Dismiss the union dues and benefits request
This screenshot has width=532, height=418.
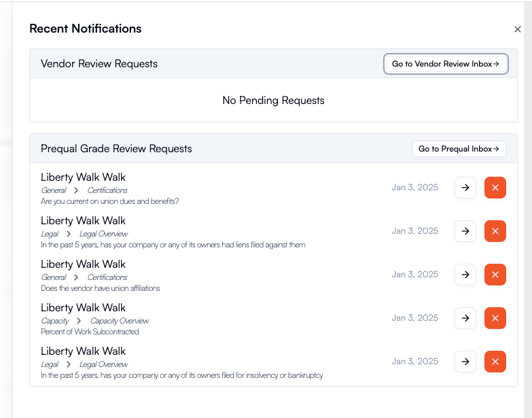(x=495, y=188)
